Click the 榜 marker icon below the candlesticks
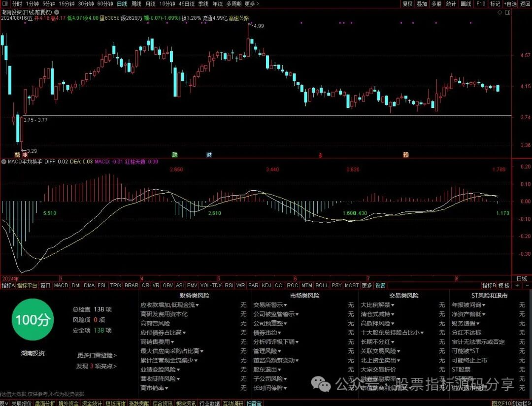Image resolution: width=532 pixels, height=406 pixels. pos(17,154)
